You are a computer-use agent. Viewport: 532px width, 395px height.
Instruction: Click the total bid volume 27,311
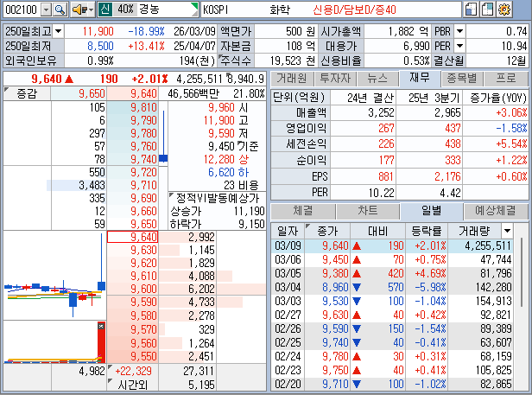click(199, 371)
